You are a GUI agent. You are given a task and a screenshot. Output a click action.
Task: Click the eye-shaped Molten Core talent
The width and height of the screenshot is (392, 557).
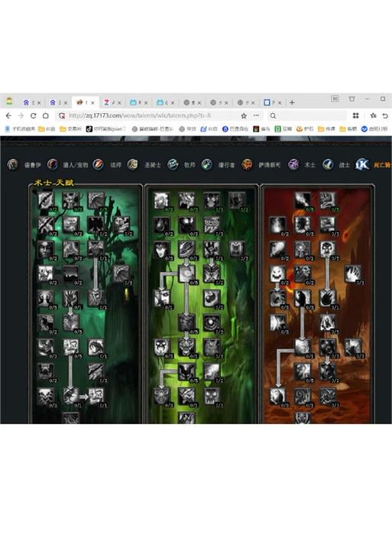212,323
